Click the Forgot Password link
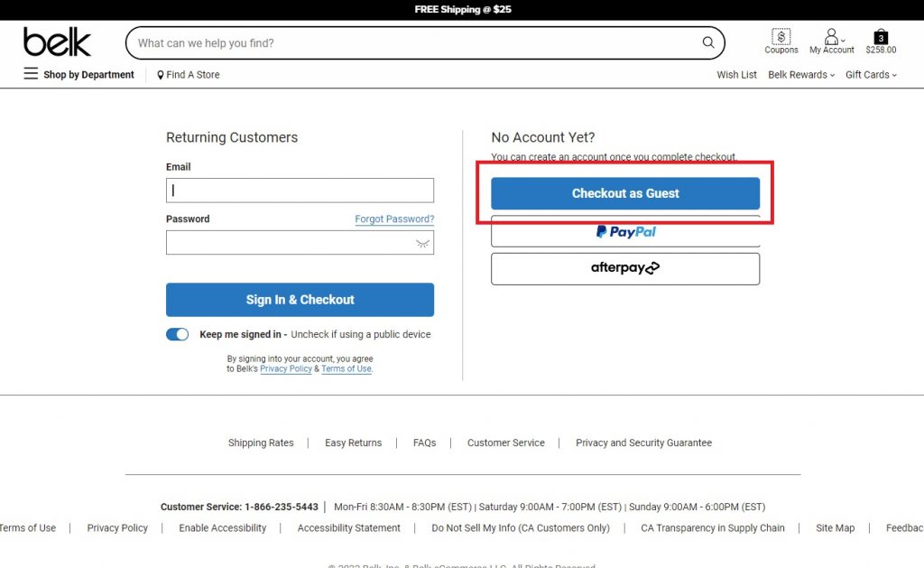 pos(394,219)
